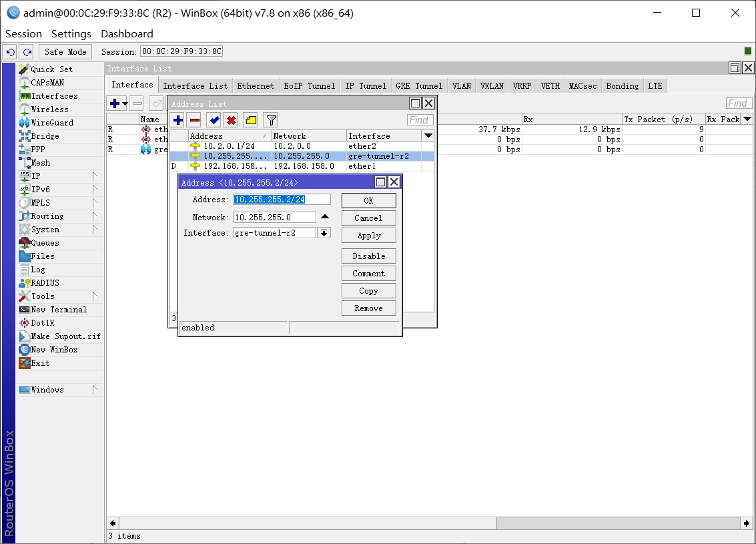The width and height of the screenshot is (756, 544).
Task: Click the Find field in Interface List
Action: pyautogui.click(x=738, y=103)
